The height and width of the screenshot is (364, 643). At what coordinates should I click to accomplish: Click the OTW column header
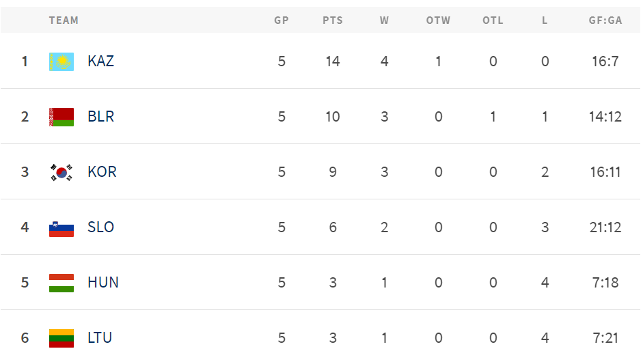438,20
